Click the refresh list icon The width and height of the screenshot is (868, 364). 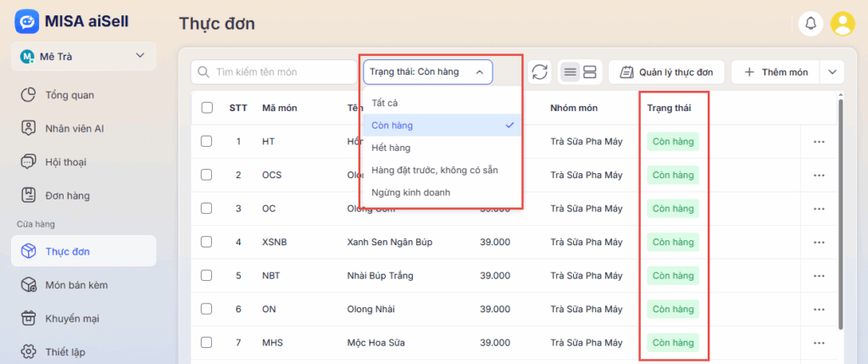(540, 72)
